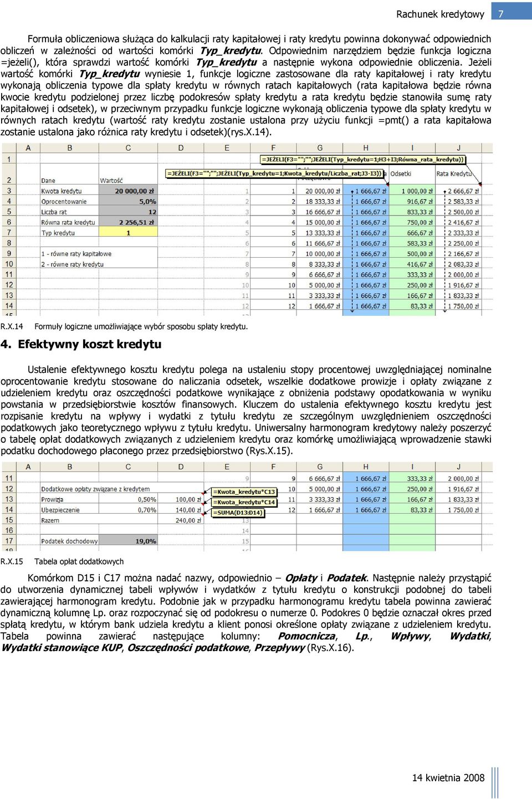Image resolution: width=532 pixels, height=799 pixels.
Task: Select column J header in the R.X.14 sheet
Action: coord(458,148)
